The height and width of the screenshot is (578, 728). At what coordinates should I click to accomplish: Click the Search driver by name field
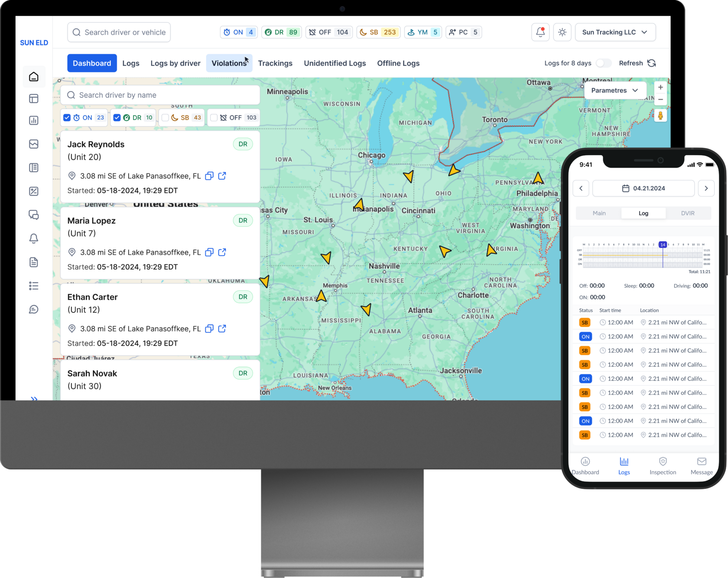[160, 95]
